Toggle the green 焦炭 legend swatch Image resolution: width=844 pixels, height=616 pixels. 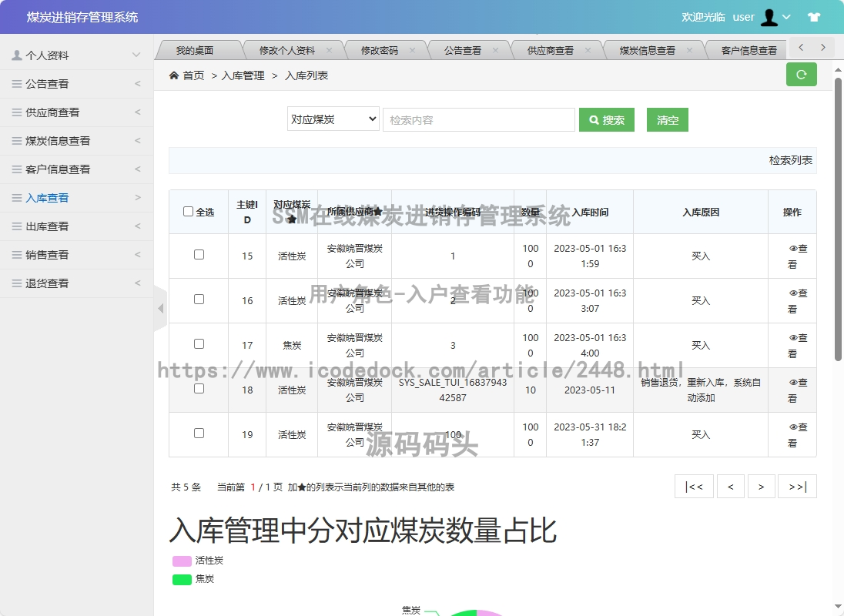(182, 579)
